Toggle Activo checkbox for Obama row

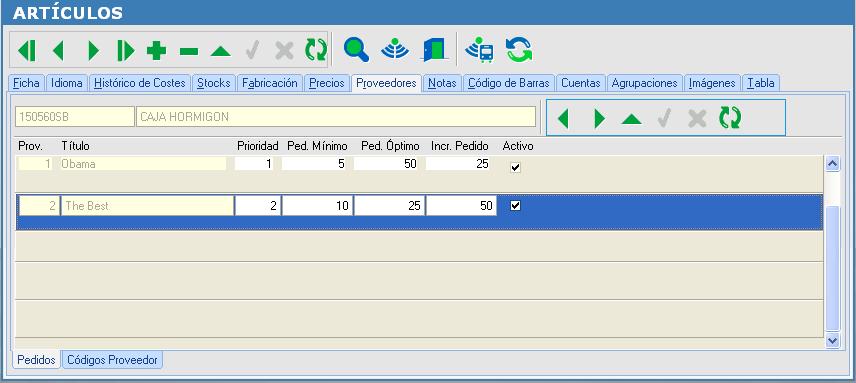coord(515,167)
